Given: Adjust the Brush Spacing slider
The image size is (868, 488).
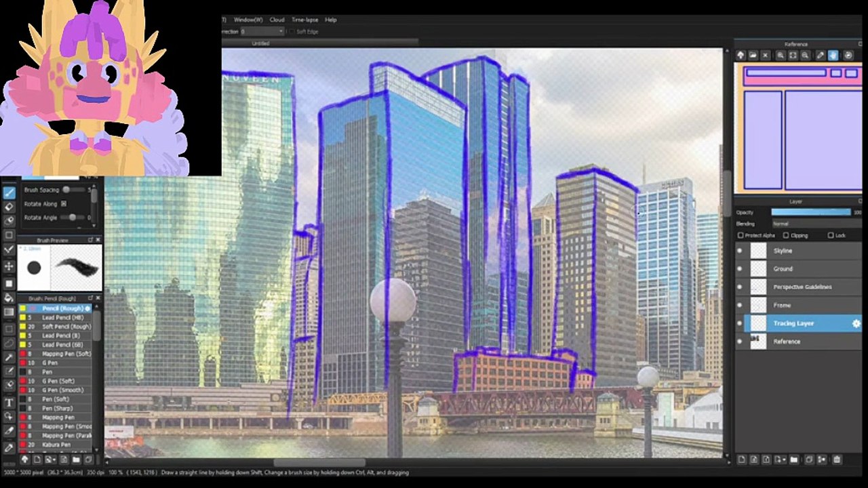Looking at the screenshot, I should point(74,190).
